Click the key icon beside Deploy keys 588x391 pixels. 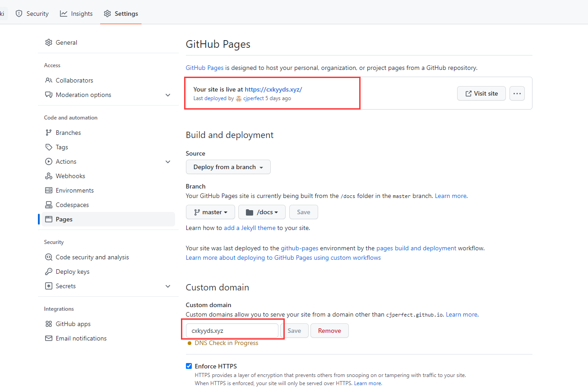[x=49, y=271]
